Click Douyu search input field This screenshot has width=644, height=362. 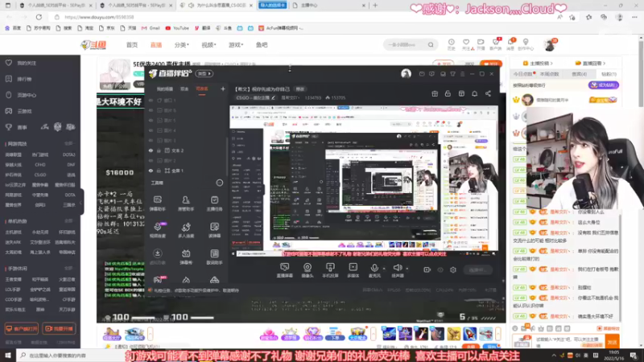[x=405, y=45]
